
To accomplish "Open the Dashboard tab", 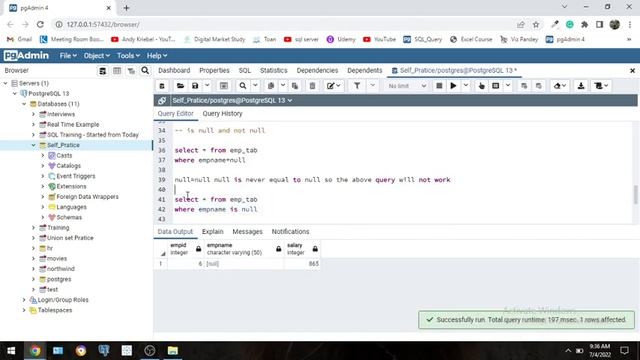I will point(174,70).
